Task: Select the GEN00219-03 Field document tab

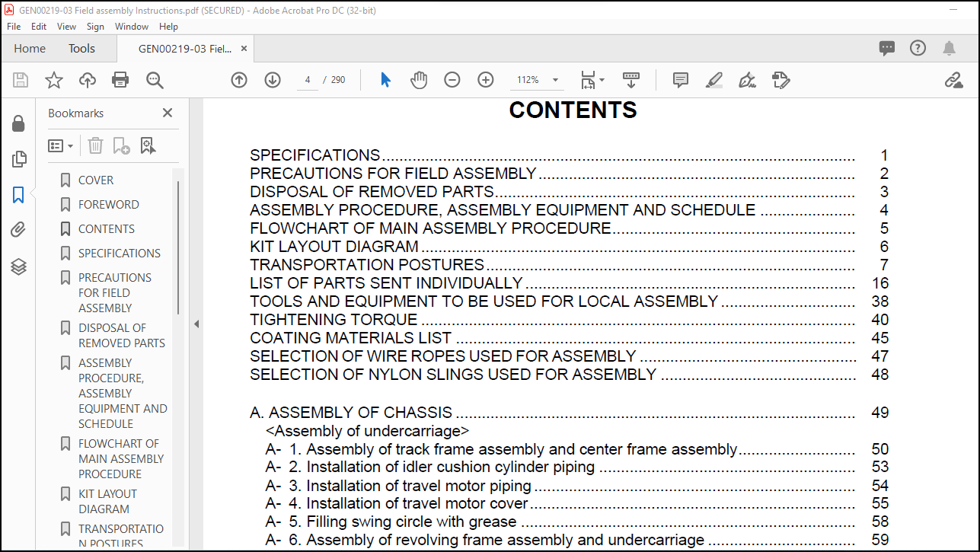Action: click(185, 48)
